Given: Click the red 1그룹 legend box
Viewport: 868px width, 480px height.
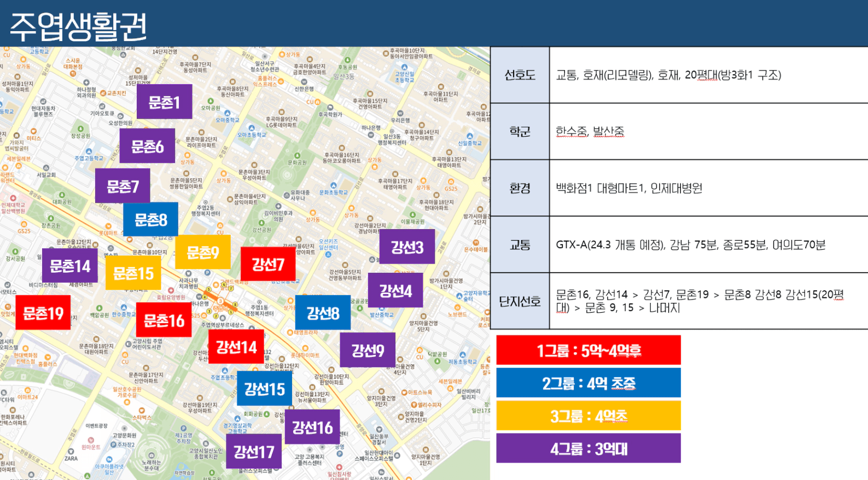Looking at the screenshot, I should pyautogui.click(x=589, y=350).
